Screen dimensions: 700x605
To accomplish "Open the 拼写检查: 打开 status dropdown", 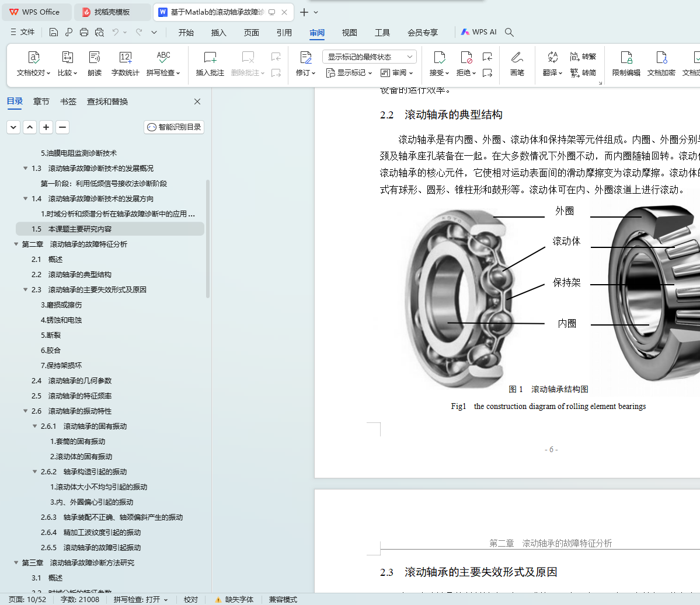I will [141, 600].
